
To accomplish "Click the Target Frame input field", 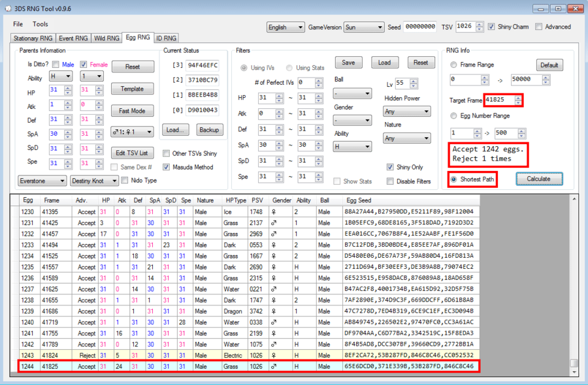I will pyautogui.click(x=499, y=100).
